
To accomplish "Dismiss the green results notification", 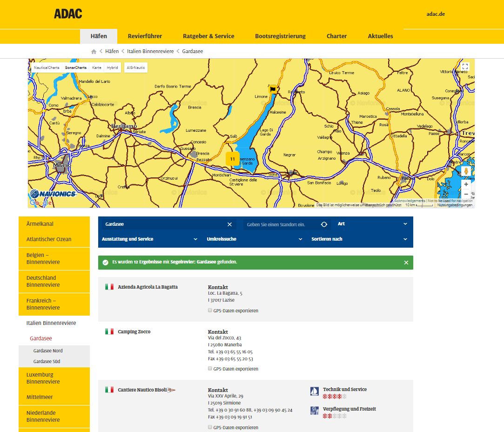I will coord(406,263).
